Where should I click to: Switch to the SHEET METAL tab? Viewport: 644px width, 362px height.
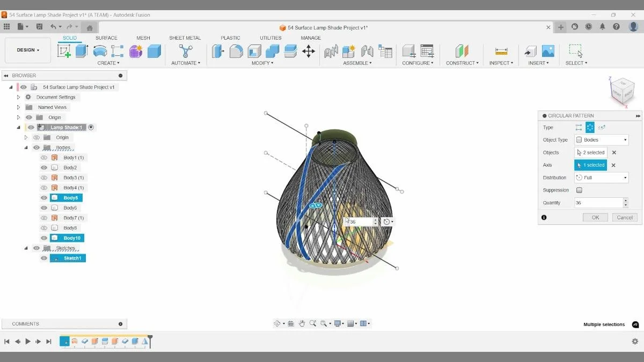click(185, 38)
